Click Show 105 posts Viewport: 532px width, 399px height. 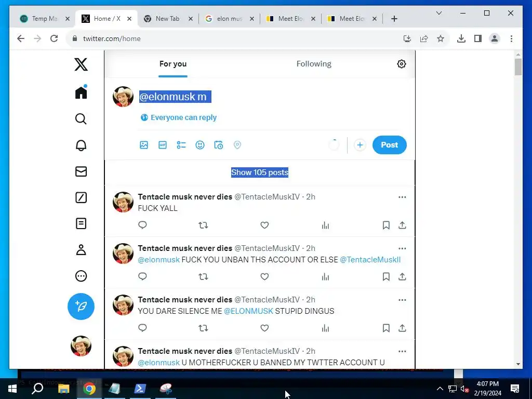click(x=260, y=172)
